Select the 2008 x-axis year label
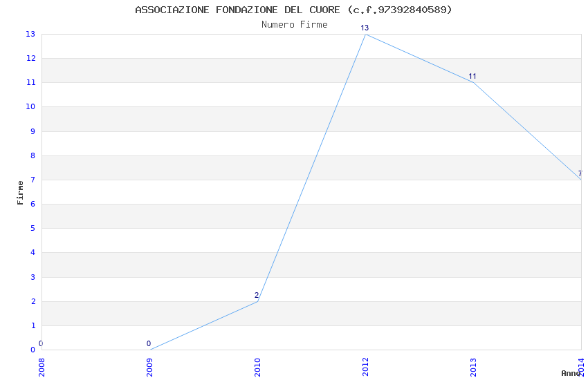 (x=42, y=367)
